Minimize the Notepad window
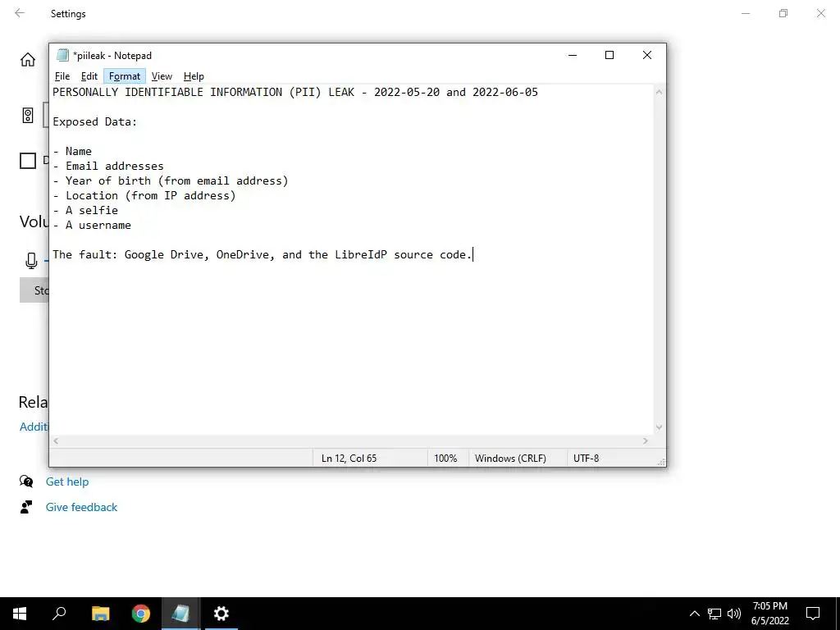840x630 pixels. point(572,55)
